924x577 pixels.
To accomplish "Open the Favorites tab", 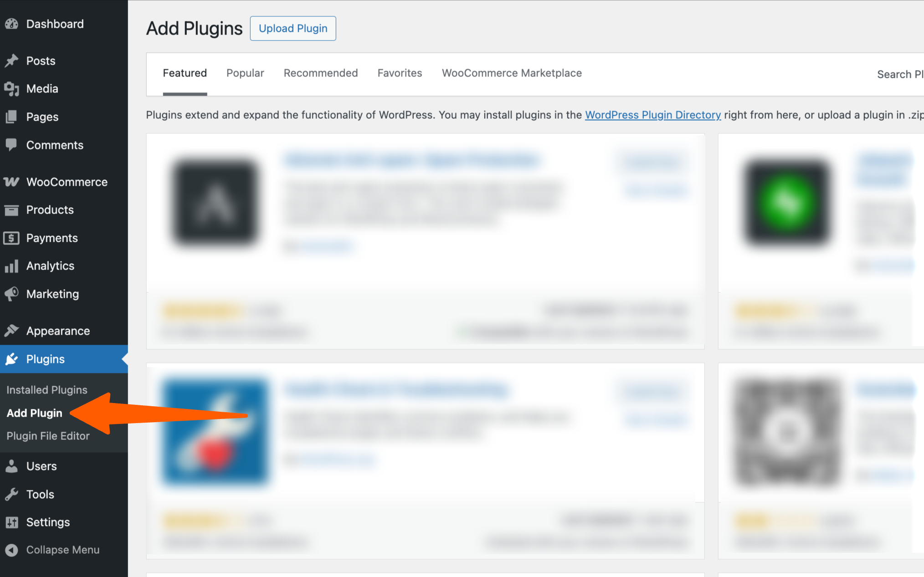I will point(400,73).
